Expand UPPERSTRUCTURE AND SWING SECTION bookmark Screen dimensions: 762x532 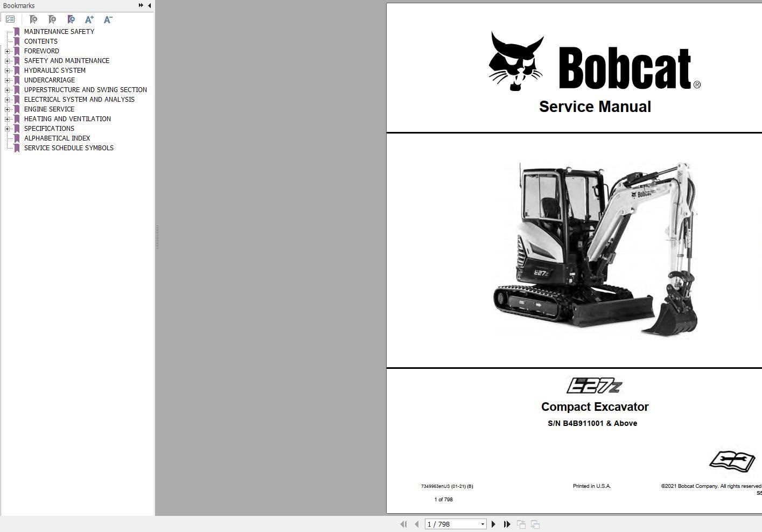click(x=7, y=90)
